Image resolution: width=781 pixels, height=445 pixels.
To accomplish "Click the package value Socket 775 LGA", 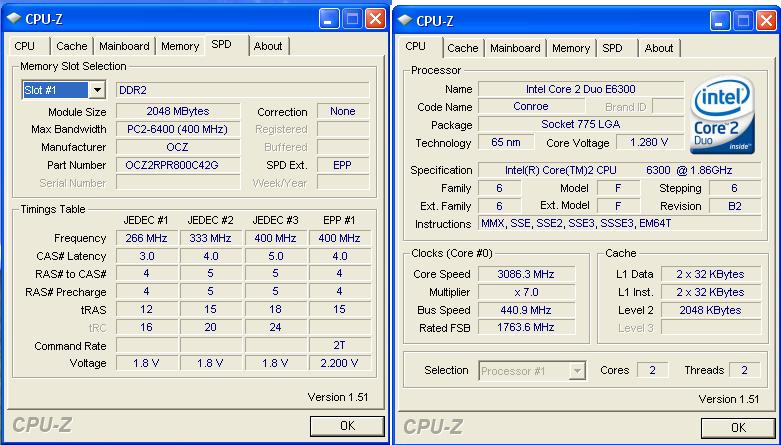I will pyautogui.click(x=581, y=124).
